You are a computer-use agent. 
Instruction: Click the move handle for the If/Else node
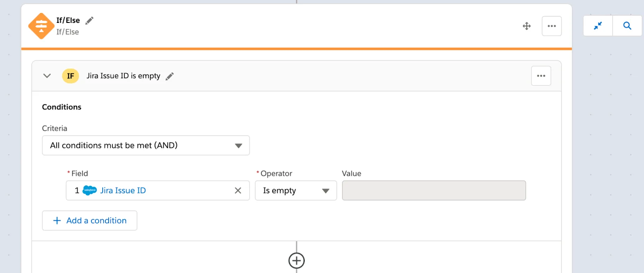[527, 26]
